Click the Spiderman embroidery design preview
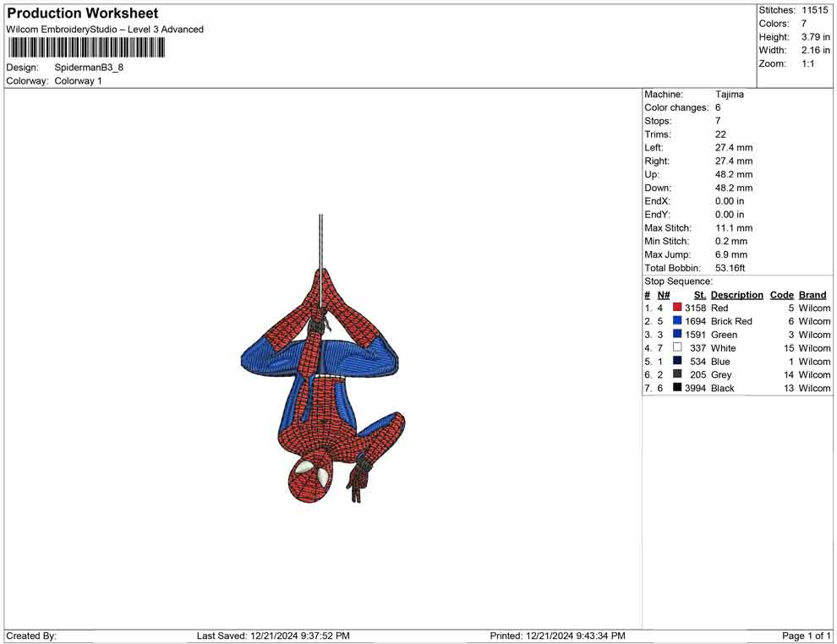The width and height of the screenshot is (837, 644). click(x=322, y=380)
